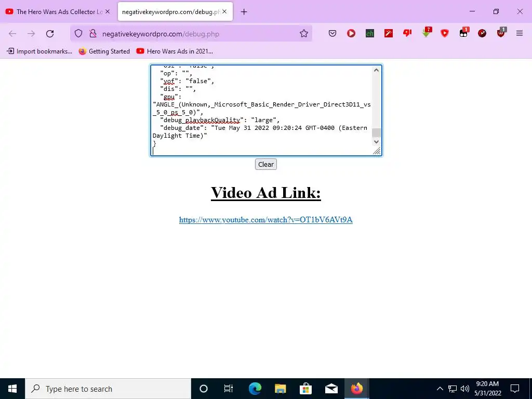The image size is (532, 399).
Task: Click the text area scrollbar thumb
Action: (x=376, y=132)
